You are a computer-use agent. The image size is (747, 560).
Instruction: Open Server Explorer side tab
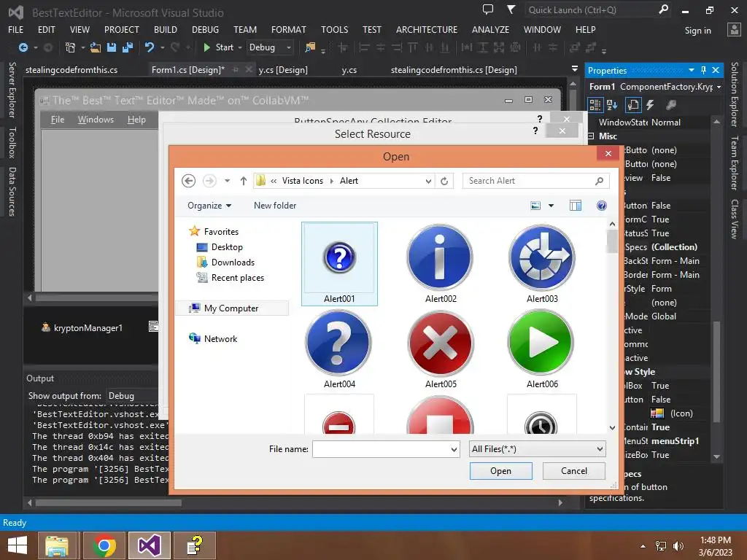click(x=12, y=90)
